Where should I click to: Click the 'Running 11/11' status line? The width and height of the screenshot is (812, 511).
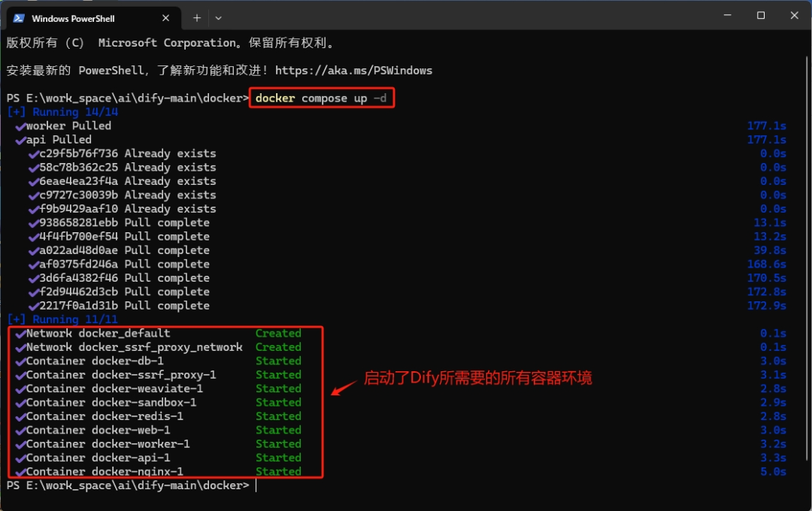[x=62, y=319]
